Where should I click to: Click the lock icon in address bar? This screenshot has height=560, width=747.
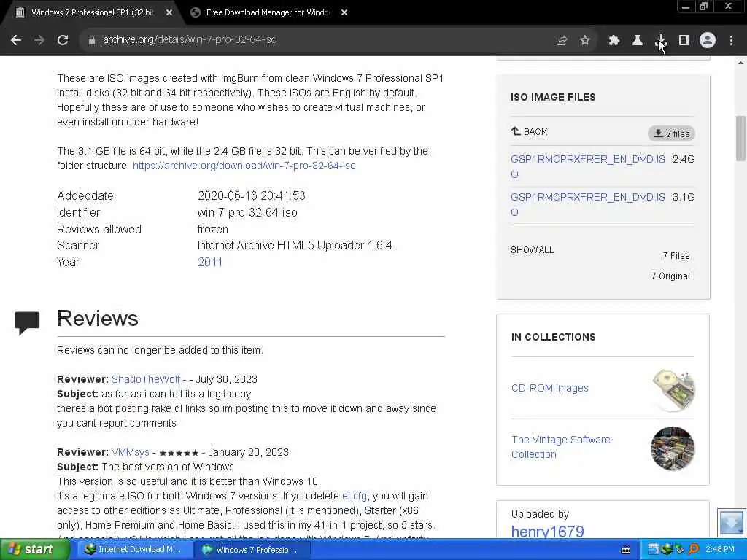(x=92, y=40)
